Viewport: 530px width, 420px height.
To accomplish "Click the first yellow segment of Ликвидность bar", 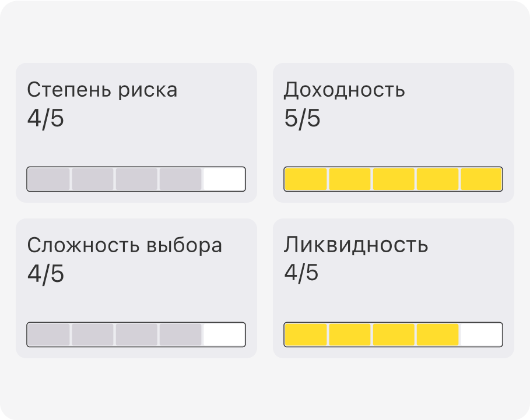I will point(306,334).
